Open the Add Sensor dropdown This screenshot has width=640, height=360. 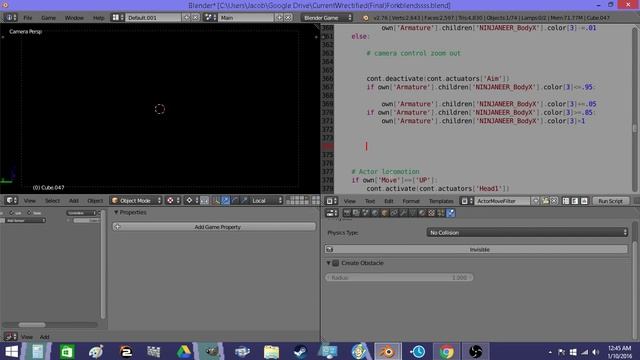point(24,220)
